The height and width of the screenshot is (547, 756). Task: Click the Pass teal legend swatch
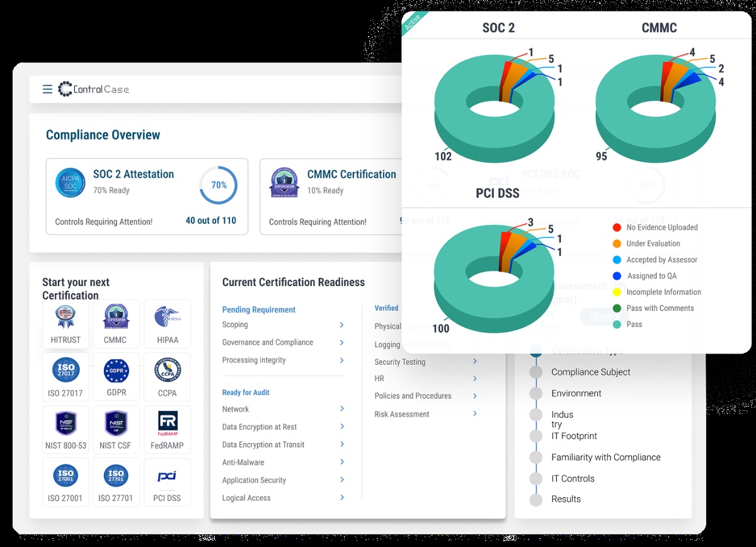pyautogui.click(x=617, y=325)
